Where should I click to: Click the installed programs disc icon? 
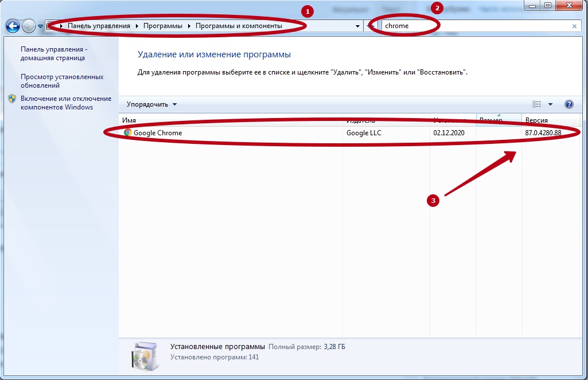(145, 356)
